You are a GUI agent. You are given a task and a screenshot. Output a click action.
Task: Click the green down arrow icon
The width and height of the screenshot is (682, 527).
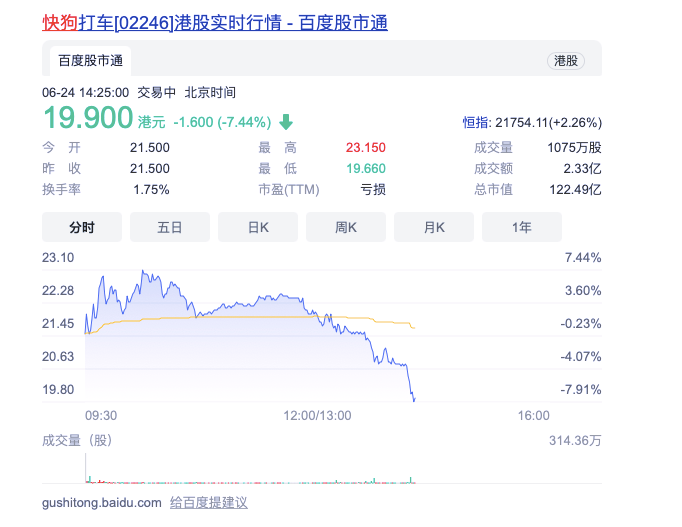(286, 122)
